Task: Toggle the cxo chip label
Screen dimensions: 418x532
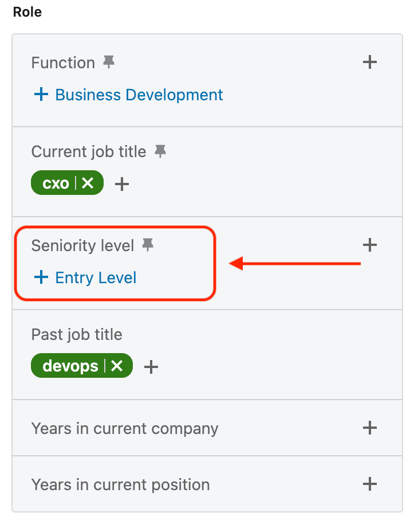Action: pos(56,183)
